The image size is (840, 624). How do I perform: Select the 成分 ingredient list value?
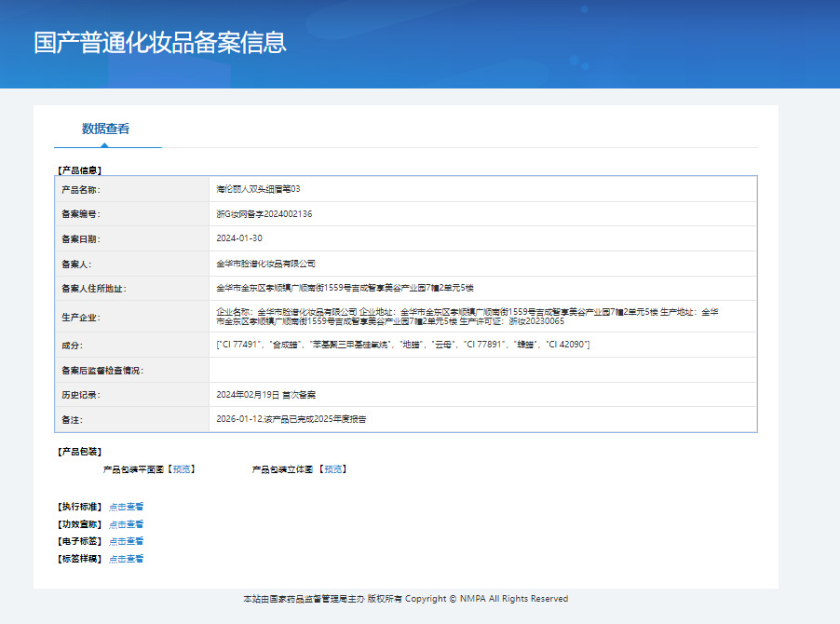click(403, 345)
